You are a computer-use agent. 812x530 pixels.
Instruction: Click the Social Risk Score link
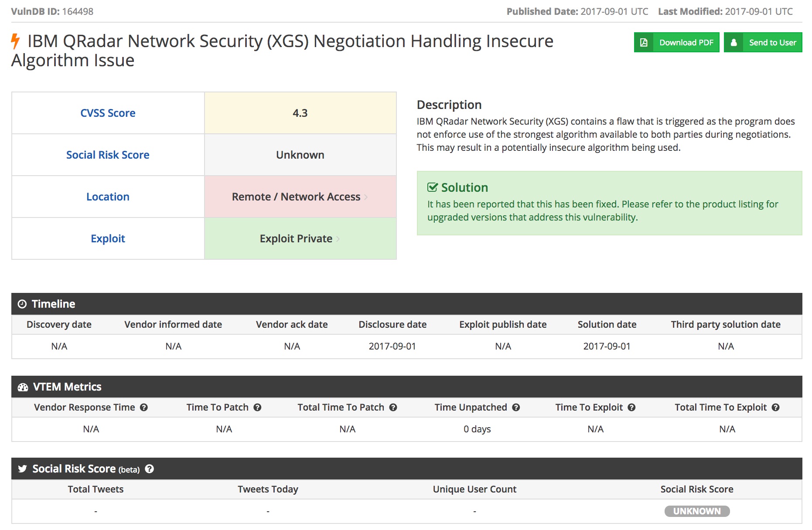pyautogui.click(x=108, y=155)
